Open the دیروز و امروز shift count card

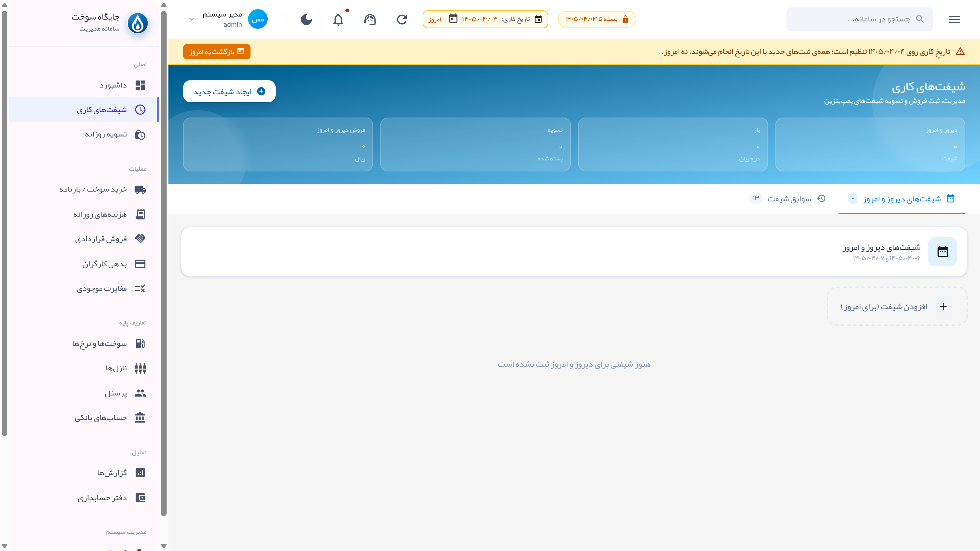pyautogui.click(x=870, y=144)
